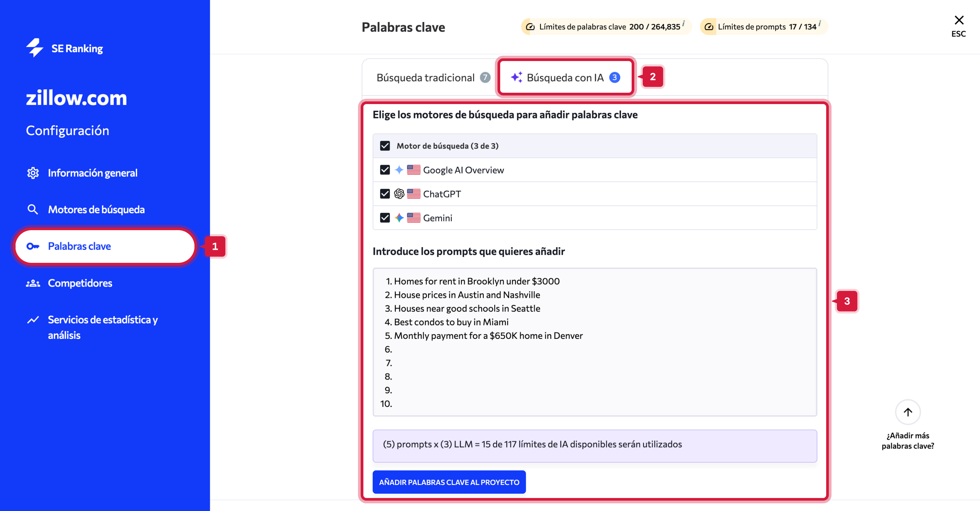Image resolution: width=980 pixels, height=511 pixels.
Task: Open Información general settings gear icon
Action: (x=33, y=173)
